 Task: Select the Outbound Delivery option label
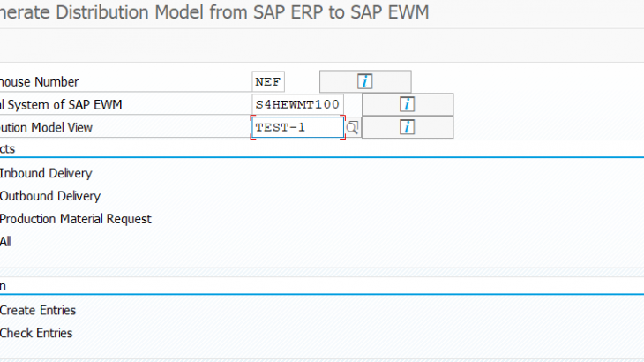point(50,196)
